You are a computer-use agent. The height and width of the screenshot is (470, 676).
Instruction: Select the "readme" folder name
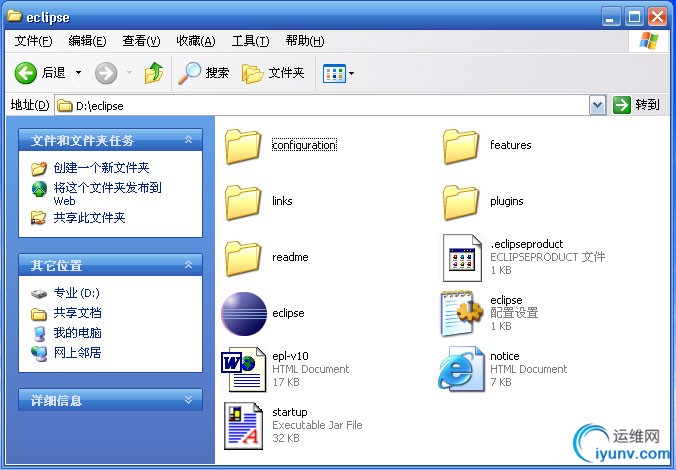click(x=290, y=257)
